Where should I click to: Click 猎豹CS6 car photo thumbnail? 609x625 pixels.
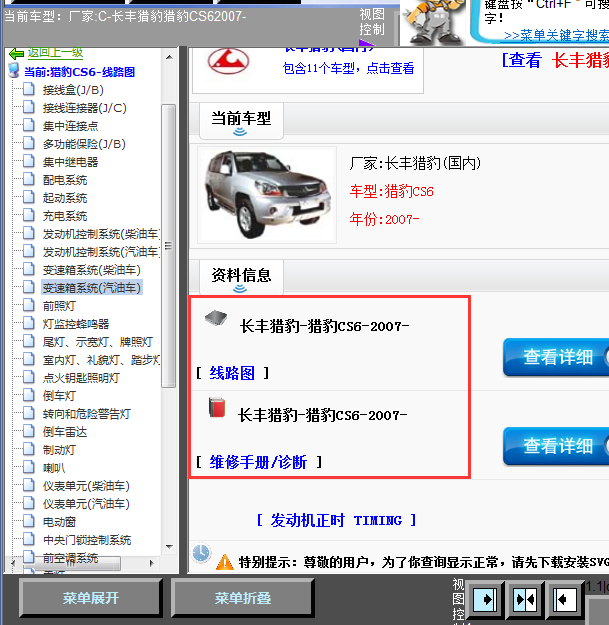[267, 195]
